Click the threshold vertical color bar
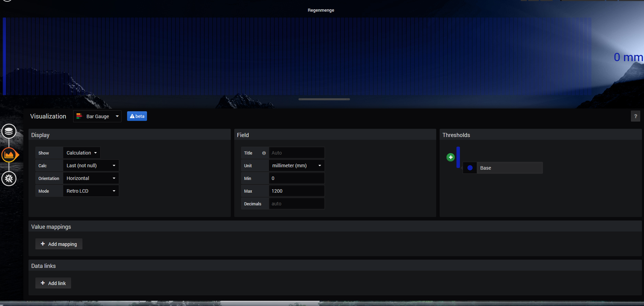644x306 pixels. 458,157
